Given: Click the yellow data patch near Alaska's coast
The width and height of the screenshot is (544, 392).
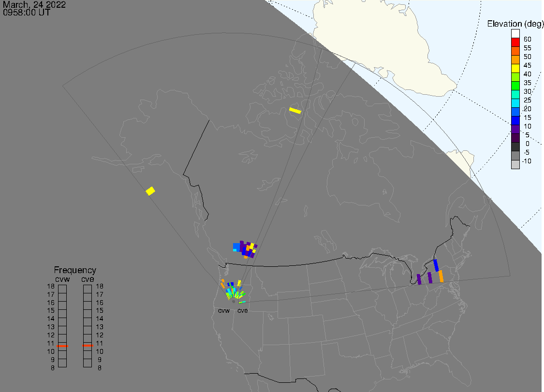Looking at the screenshot, I should (150, 191).
